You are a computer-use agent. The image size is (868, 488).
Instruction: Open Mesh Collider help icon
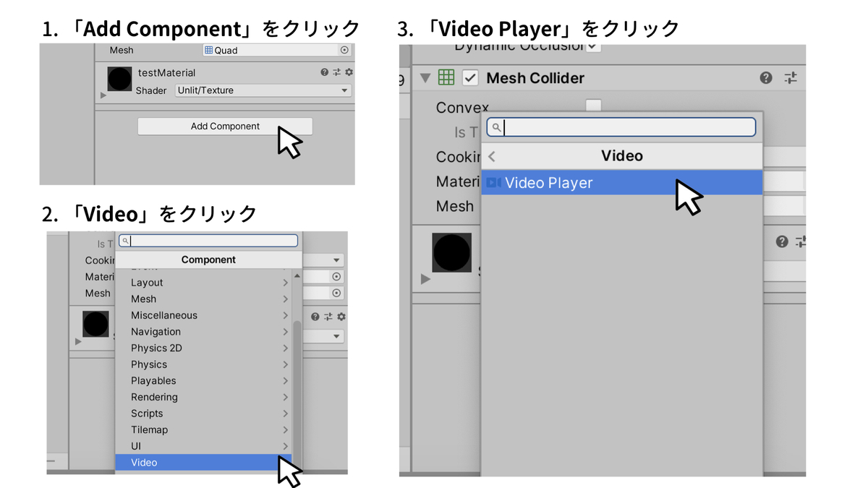click(x=766, y=77)
